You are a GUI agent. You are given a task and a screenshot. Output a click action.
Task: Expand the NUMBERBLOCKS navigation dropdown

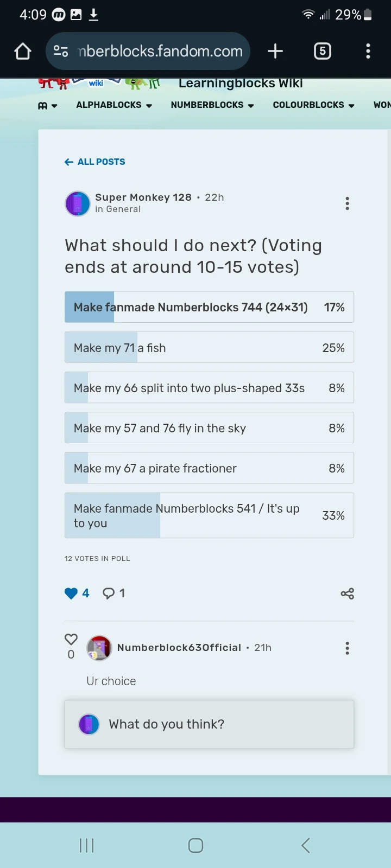[212, 105]
